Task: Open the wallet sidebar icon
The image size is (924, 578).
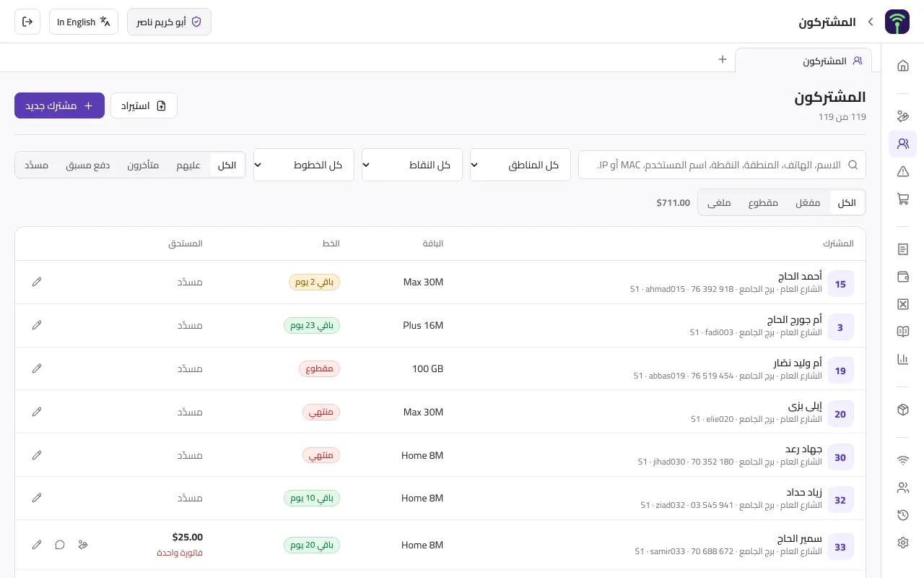Action: tap(902, 277)
